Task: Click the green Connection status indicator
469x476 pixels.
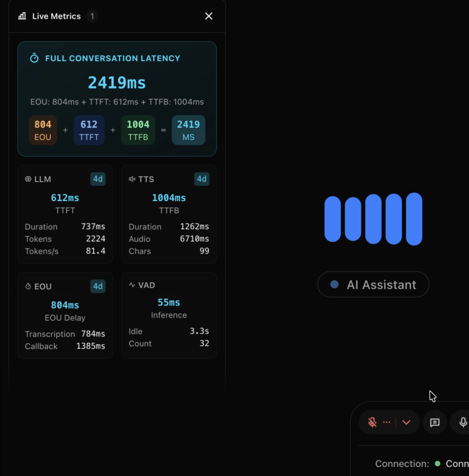Action: tap(437, 463)
